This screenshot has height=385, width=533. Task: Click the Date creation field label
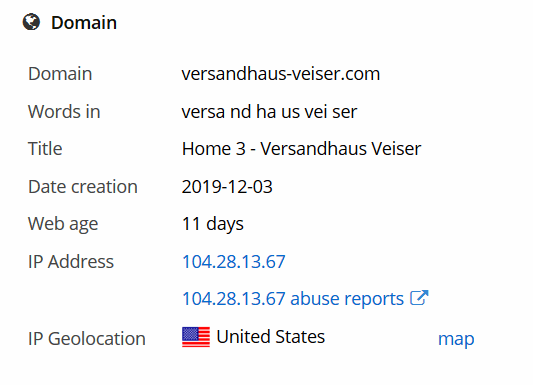point(83,187)
